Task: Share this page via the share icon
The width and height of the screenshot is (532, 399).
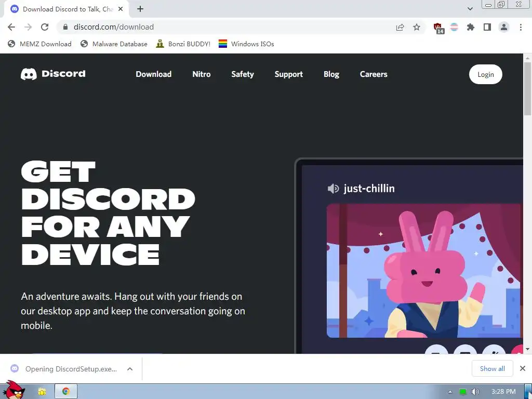Action: click(x=400, y=27)
